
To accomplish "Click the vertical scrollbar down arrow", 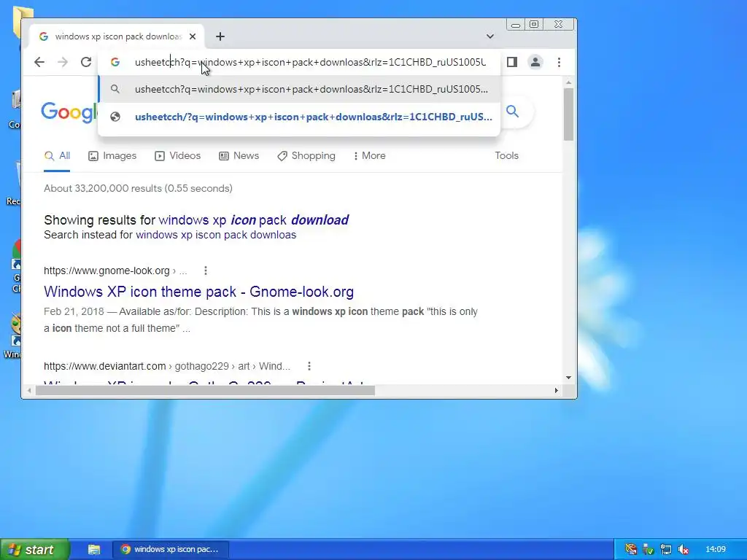I will [x=568, y=378].
